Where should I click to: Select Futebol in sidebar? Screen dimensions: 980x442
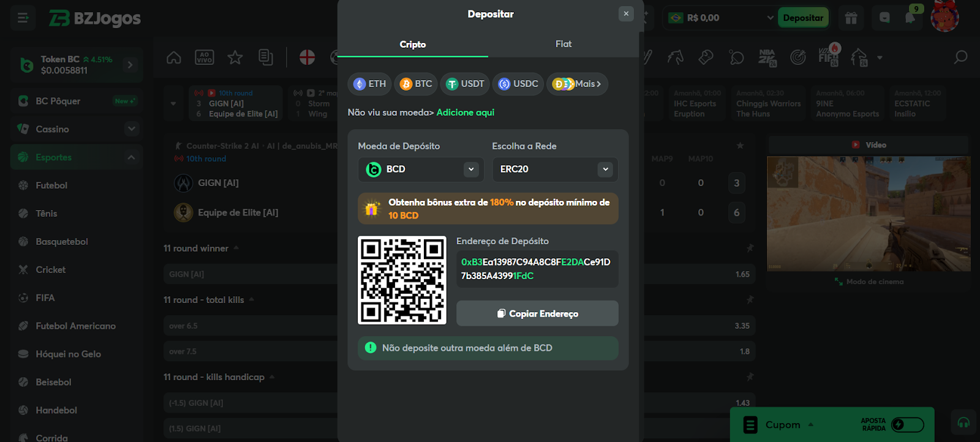pyautogui.click(x=51, y=185)
